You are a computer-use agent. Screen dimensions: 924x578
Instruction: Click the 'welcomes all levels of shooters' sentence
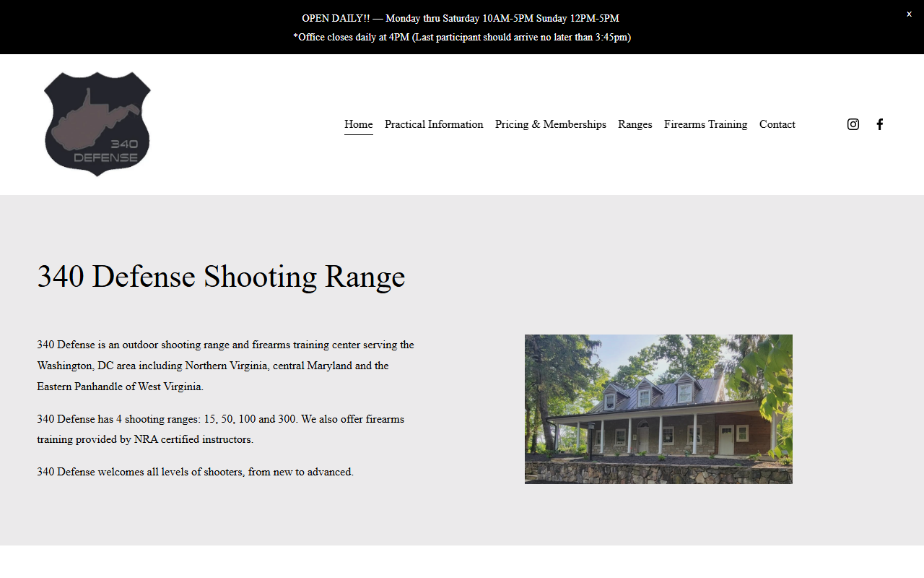tap(196, 472)
